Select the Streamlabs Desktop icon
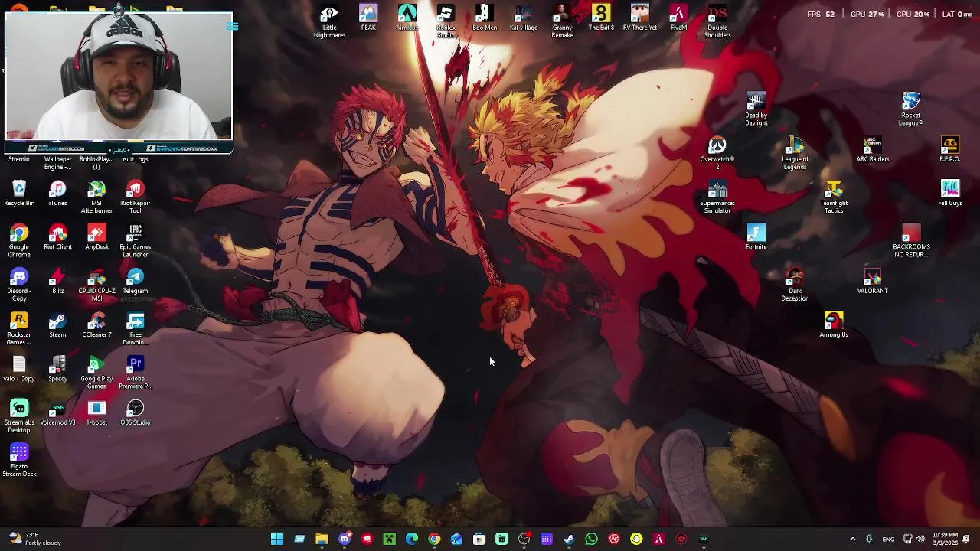The image size is (980, 551). point(19,416)
